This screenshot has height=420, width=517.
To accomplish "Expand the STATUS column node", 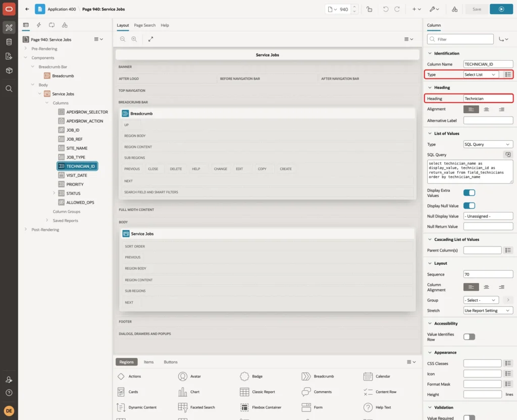I will click(x=54, y=193).
